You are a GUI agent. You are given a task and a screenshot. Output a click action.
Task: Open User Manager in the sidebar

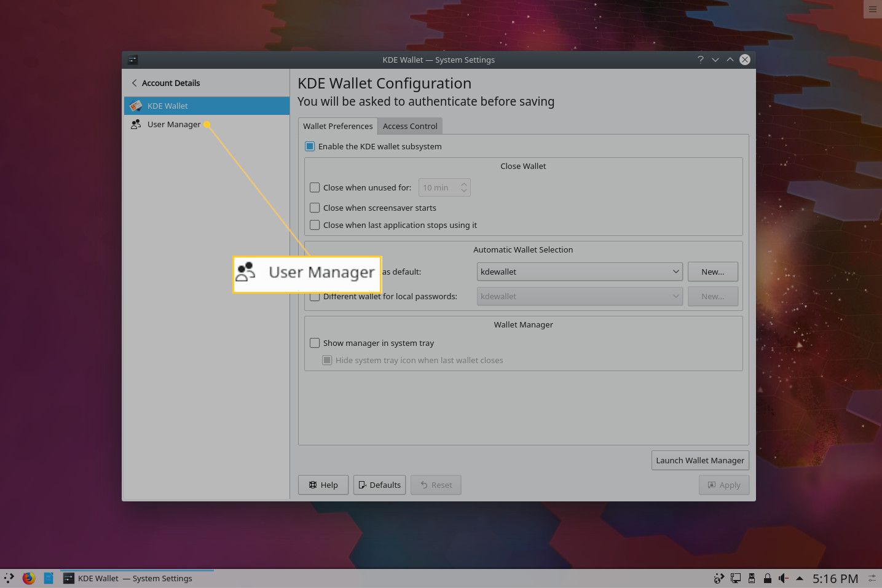207,124
